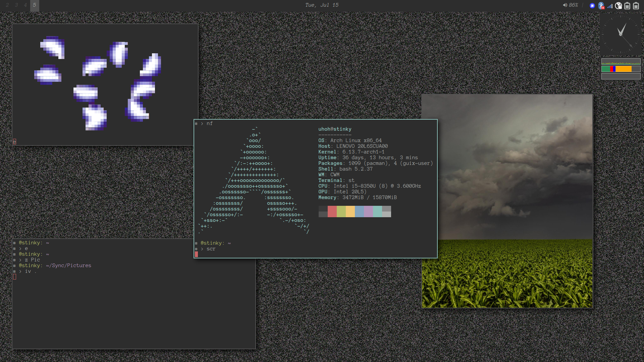Click the globe with padlock VPN tray icon

click(619, 6)
